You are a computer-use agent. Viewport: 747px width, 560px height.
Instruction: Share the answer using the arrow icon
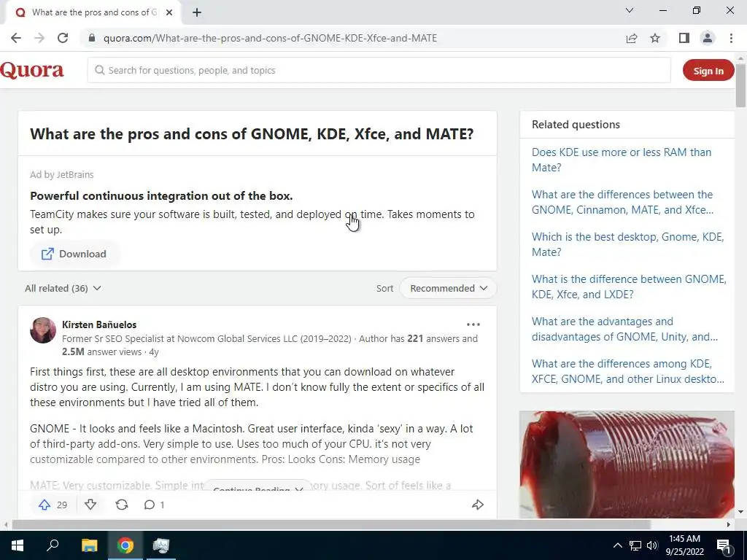click(477, 505)
